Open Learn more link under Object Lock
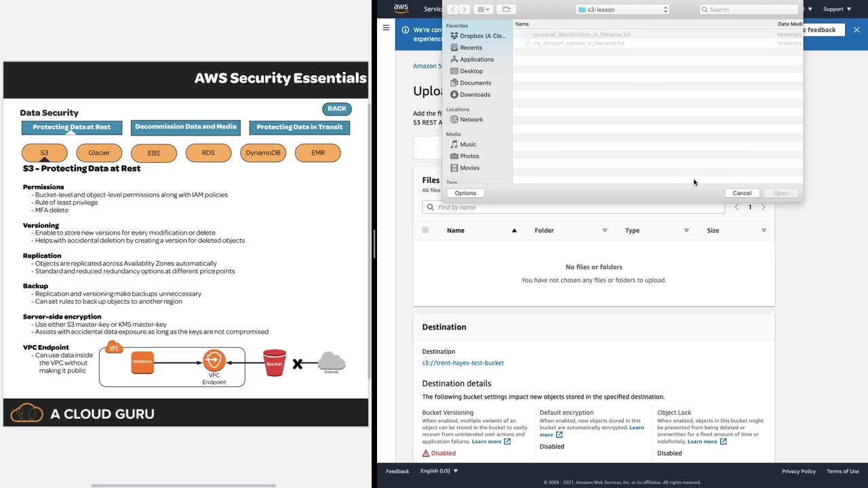Screen dimensions: 868x488 [707, 442]
